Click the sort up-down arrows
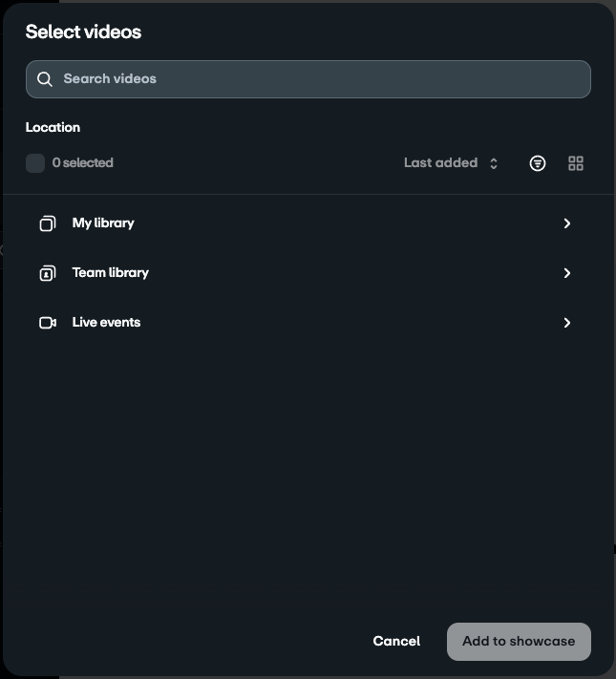Screen dimensions: 616x679 click(494, 163)
